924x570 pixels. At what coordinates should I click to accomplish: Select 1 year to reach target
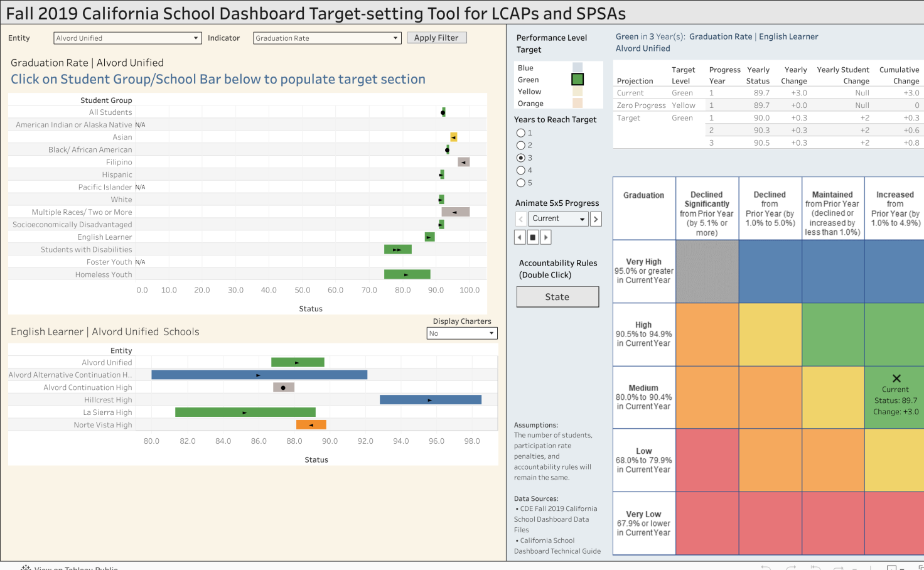[x=520, y=133]
